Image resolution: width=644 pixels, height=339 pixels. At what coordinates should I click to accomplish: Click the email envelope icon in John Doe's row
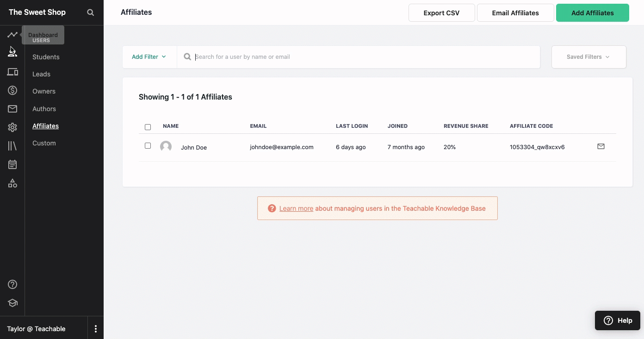(601, 146)
